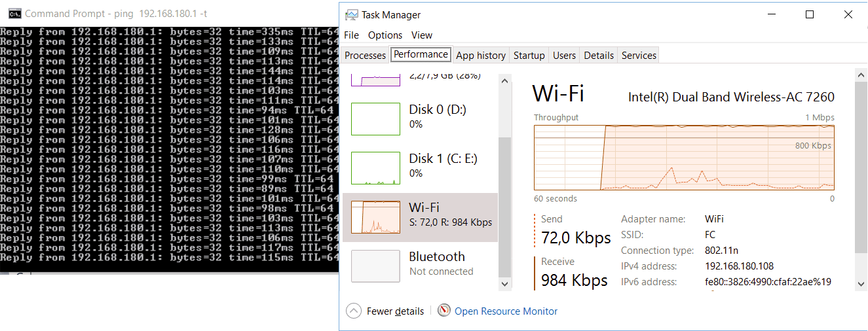Viewport: 868px width, 331px height.
Task: Click the IPv4 address 192.168.180.108
Action: [x=739, y=266]
